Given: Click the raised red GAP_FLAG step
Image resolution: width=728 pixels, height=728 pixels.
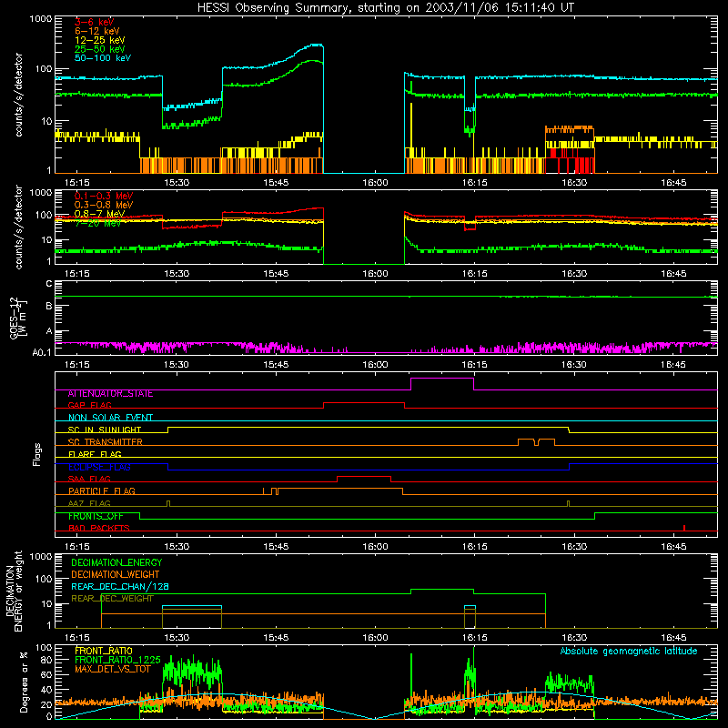Looking at the screenshot, I should point(364,403).
